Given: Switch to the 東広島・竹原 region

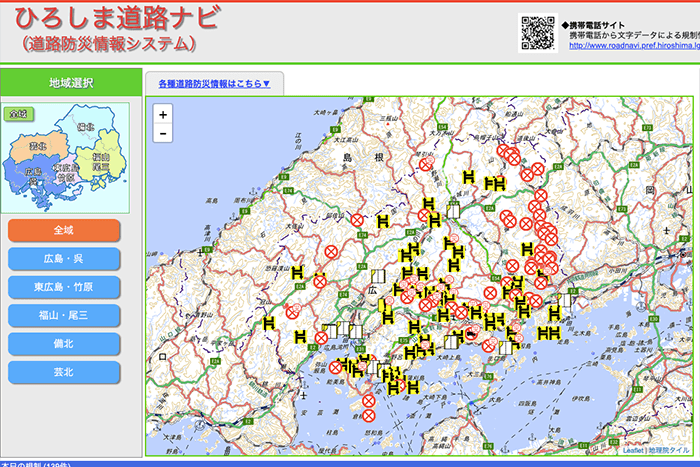Looking at the screenshot, I should (64, 287).
